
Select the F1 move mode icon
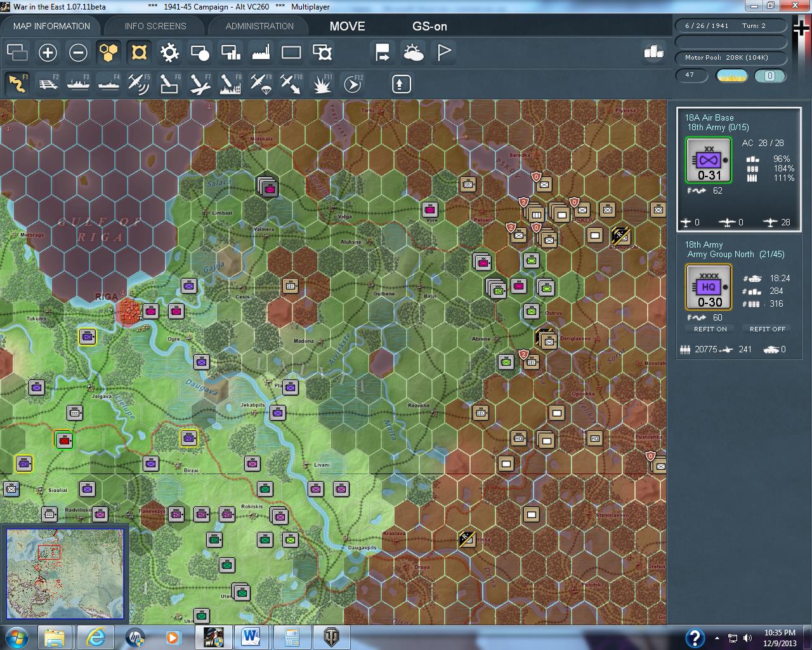tap(17, 84)
